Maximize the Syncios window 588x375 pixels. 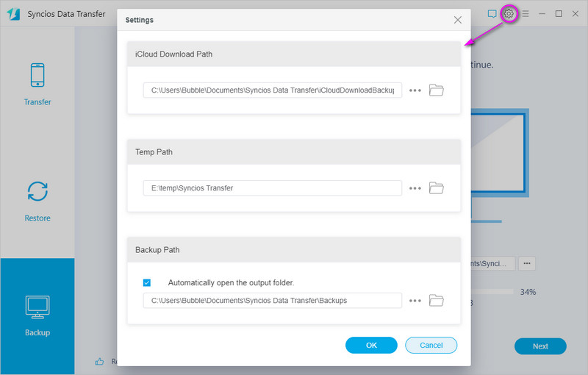(x=559, y=14)
